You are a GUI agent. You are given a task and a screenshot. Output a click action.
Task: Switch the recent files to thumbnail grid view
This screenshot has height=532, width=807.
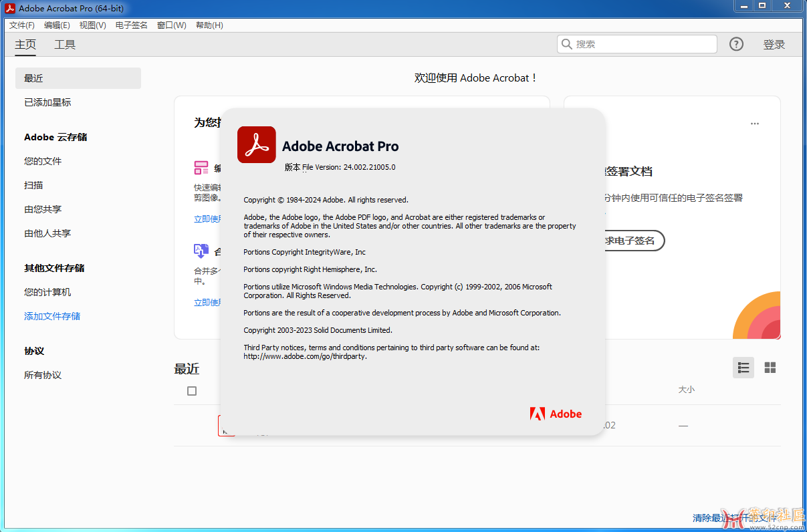[770, 368]
